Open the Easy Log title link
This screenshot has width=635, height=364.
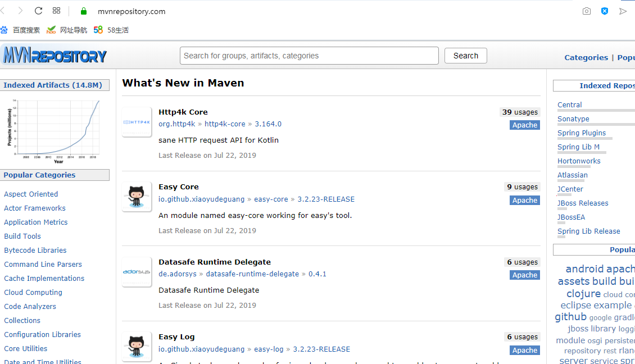click(x=176, y=337)
